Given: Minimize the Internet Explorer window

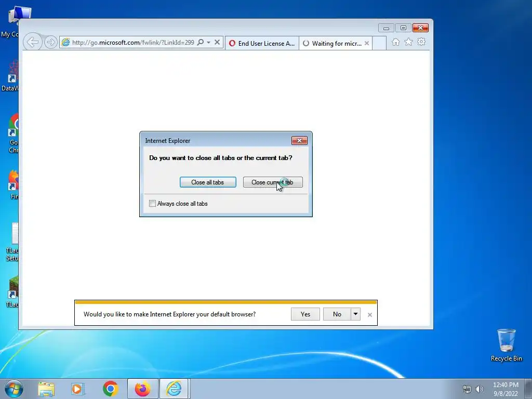Looking at the screenshot, I should (386, 28).
